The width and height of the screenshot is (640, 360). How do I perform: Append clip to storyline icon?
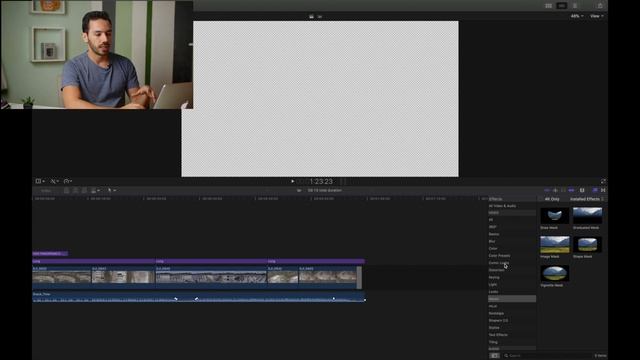(84, 191)
